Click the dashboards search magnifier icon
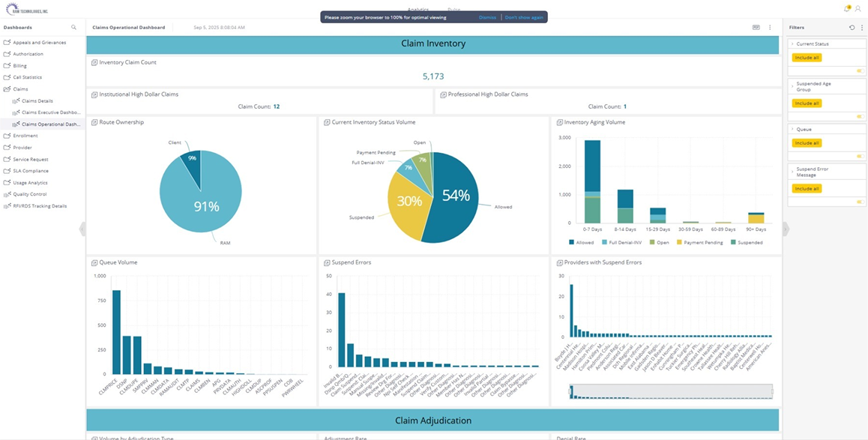 73,27
